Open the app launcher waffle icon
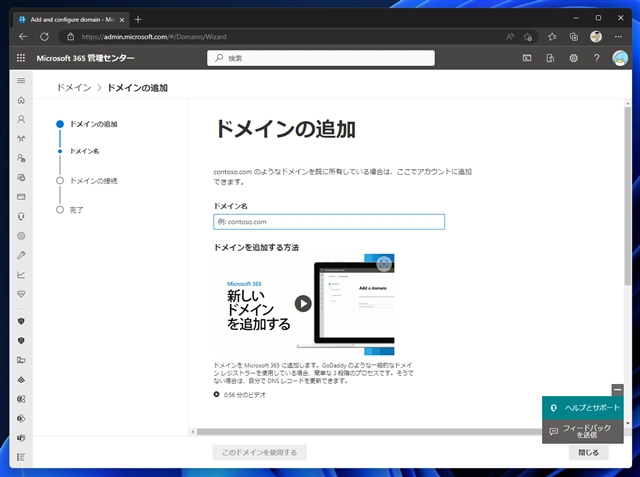 click(x=21, y=58)
